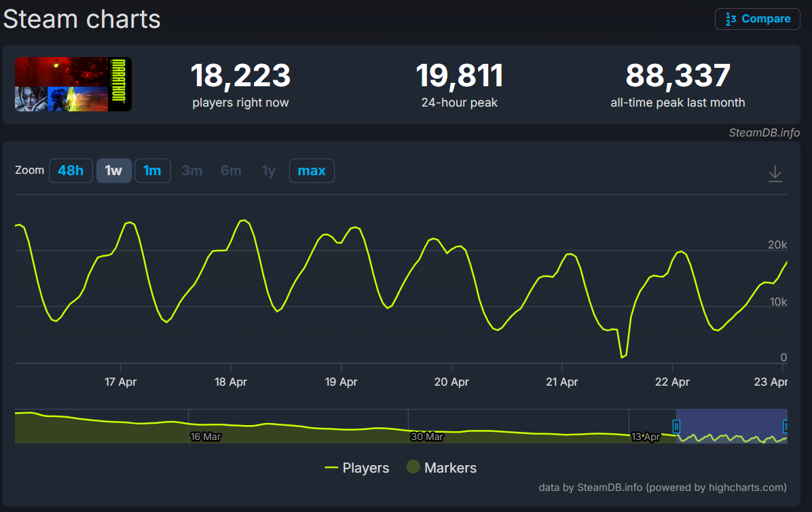Click the 16 Mar navigator label
The width and height of the screenshot is (812, 512).
pyautogui.click(x=206, y=437)
